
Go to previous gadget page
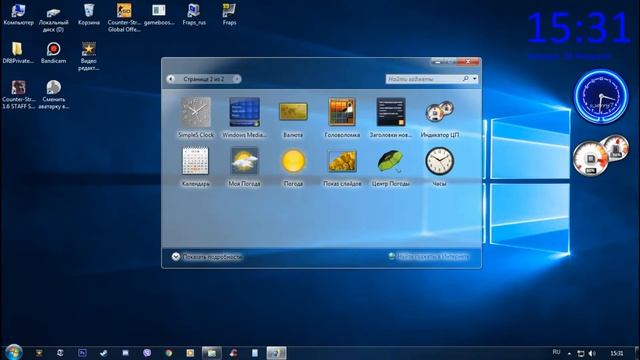pos(171,79)
